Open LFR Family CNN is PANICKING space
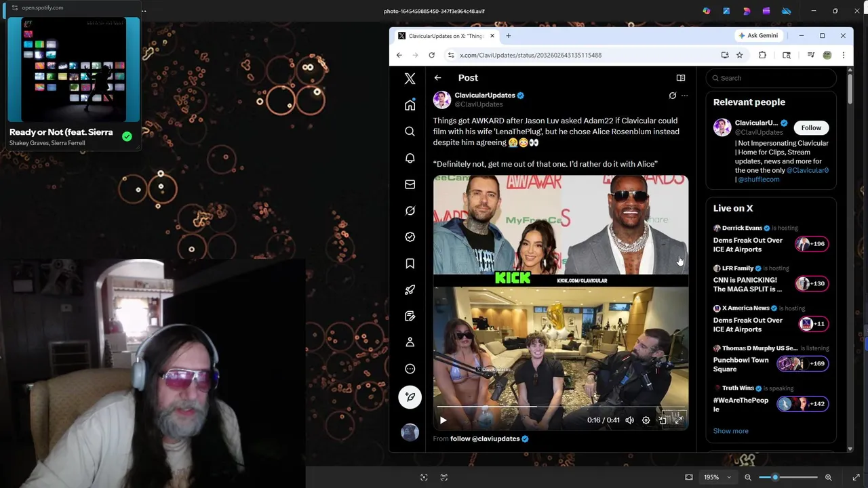Image resolution: width=868 pixels, height=488 pixels. click(770, 279)
